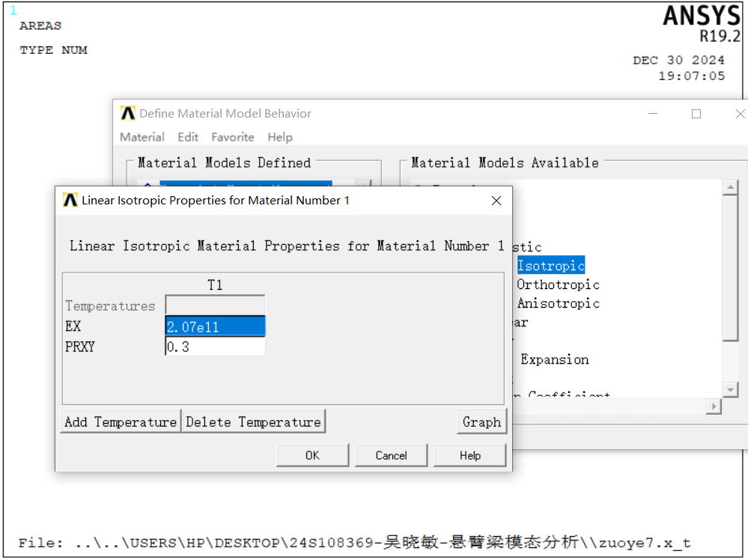Image resolution: width=748 pixels, height=560 pixels.
Task: Open the Edit menu
Action: pos(187,137)
